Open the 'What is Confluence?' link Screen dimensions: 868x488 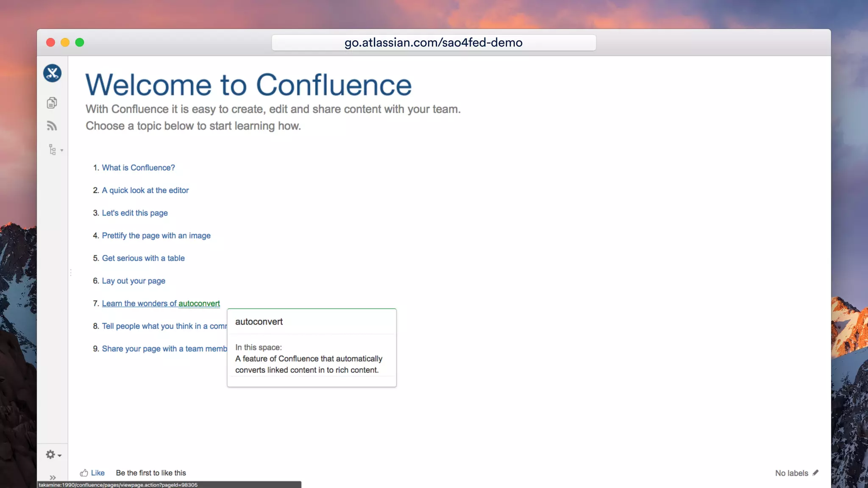[x=138, y=168]
